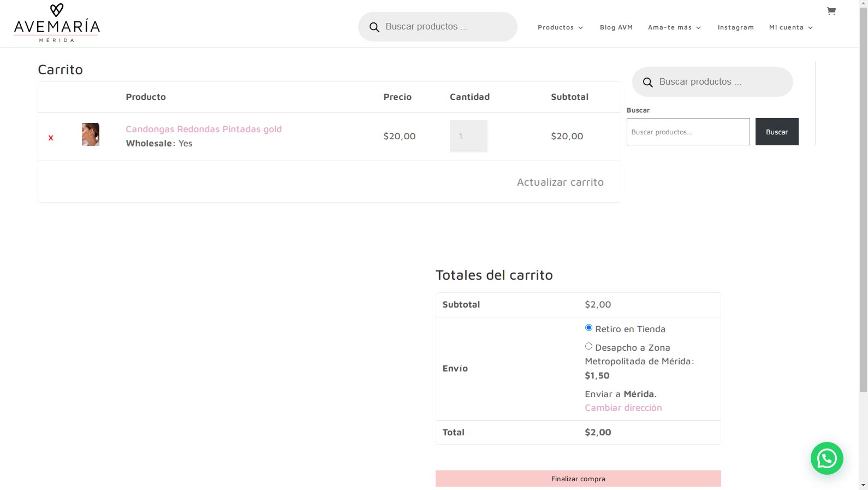
Task: Open the WhatsApp chat bubble
Action: (x=827, y=458)
